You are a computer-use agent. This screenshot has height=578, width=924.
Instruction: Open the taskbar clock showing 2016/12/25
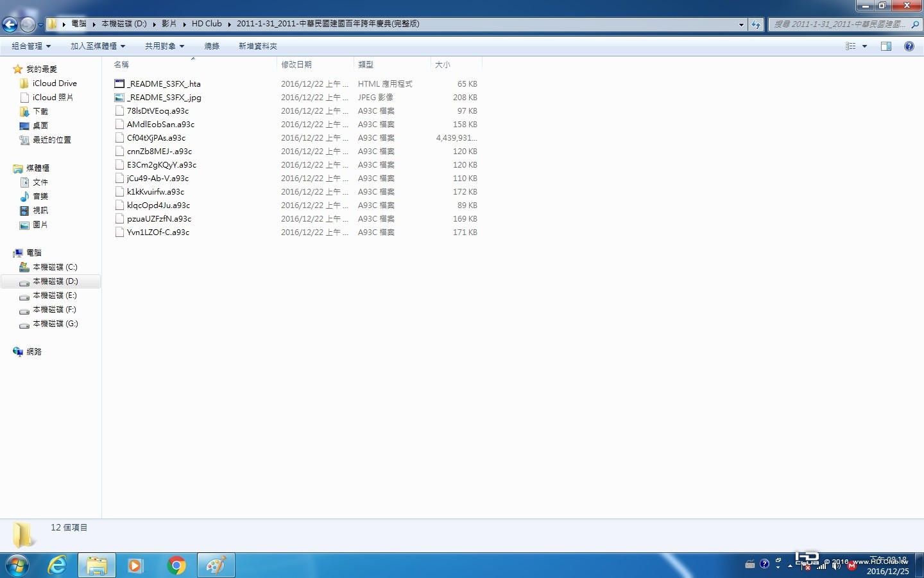pos(888,566)
